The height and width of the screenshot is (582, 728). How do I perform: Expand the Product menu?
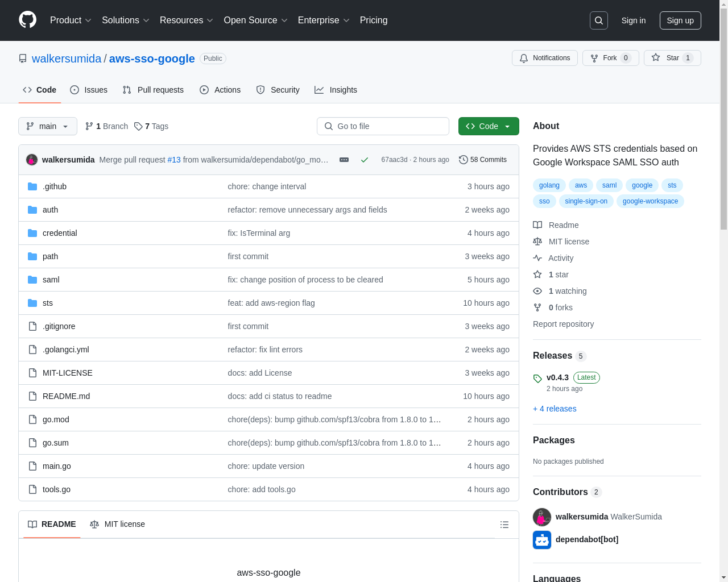click(71, 20)
